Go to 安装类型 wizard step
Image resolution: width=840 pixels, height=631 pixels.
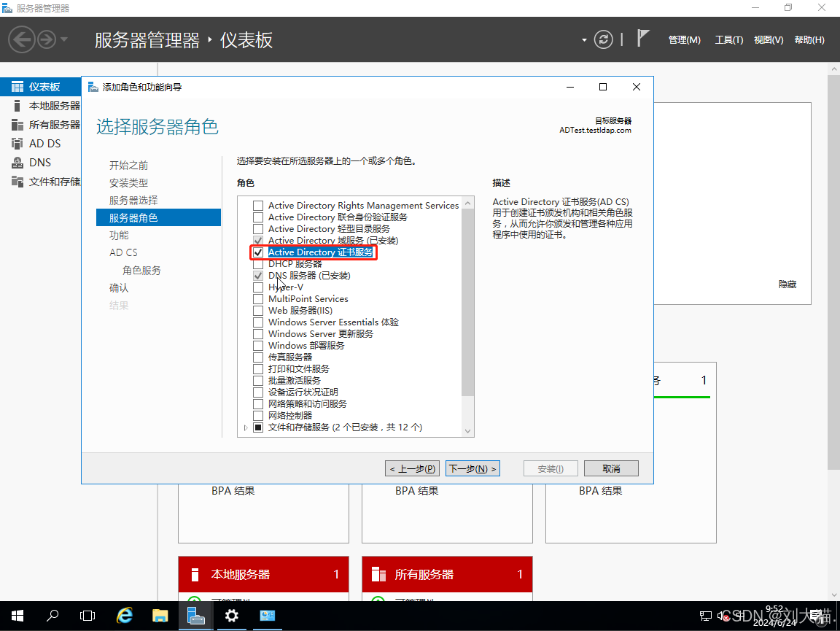pyautogui.click(x=128, y=183)
